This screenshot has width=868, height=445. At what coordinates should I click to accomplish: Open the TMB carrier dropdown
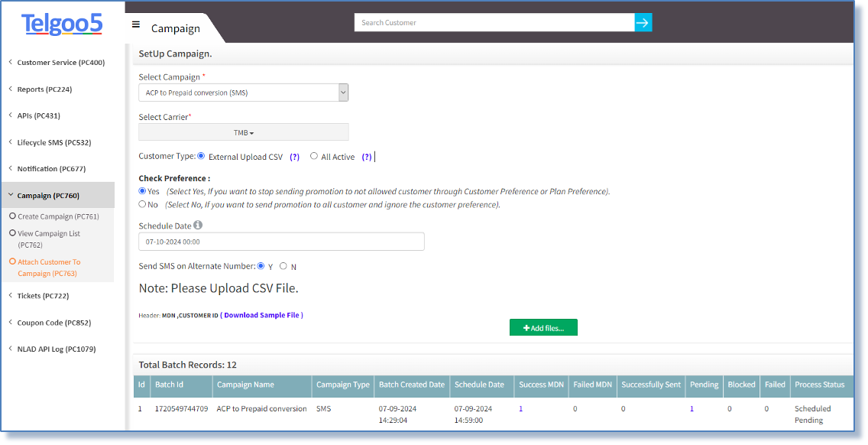244,132
